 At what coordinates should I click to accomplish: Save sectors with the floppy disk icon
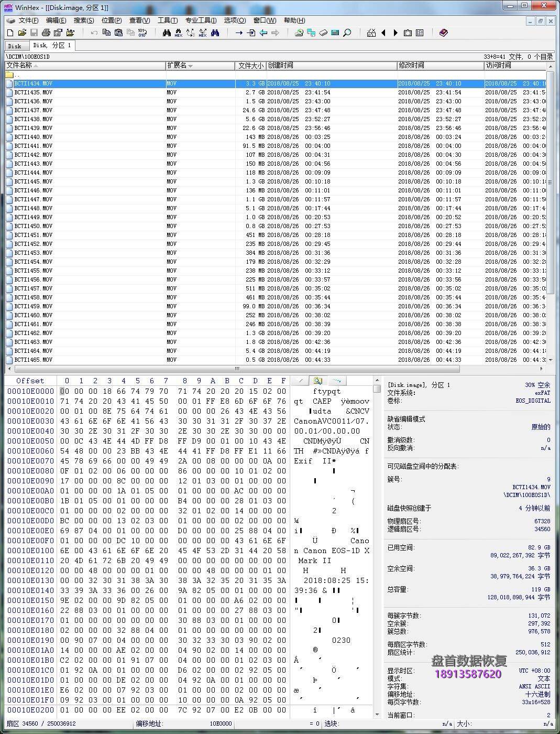tap(34, 33)
